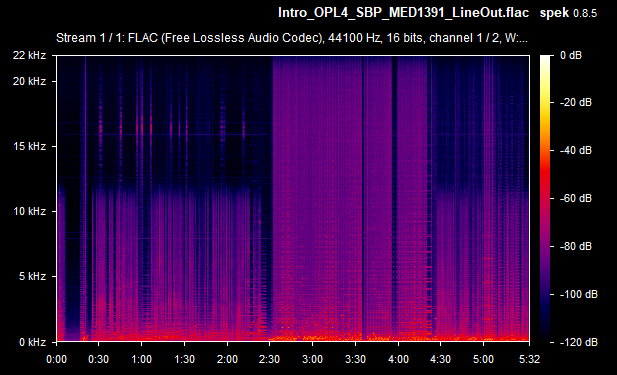Click the 5 kHz frequency axis label
The height and width of the screenshot is (375, 617).
32,276
